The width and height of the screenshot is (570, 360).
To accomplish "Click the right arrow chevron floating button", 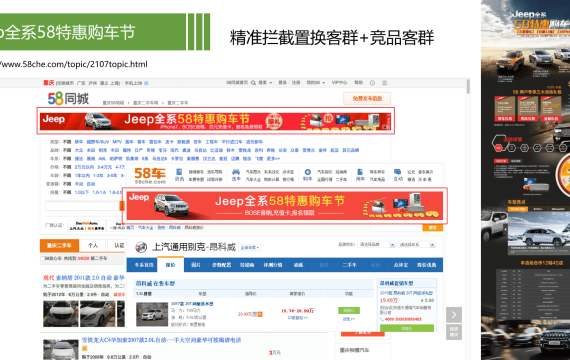I will click(x=454, y=315).
